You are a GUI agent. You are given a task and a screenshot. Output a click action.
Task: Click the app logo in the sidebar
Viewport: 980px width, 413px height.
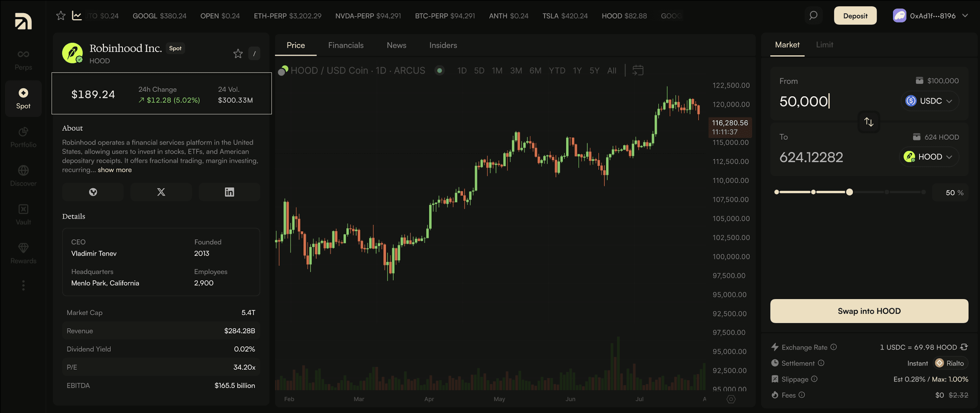click(x=23, y=21)
